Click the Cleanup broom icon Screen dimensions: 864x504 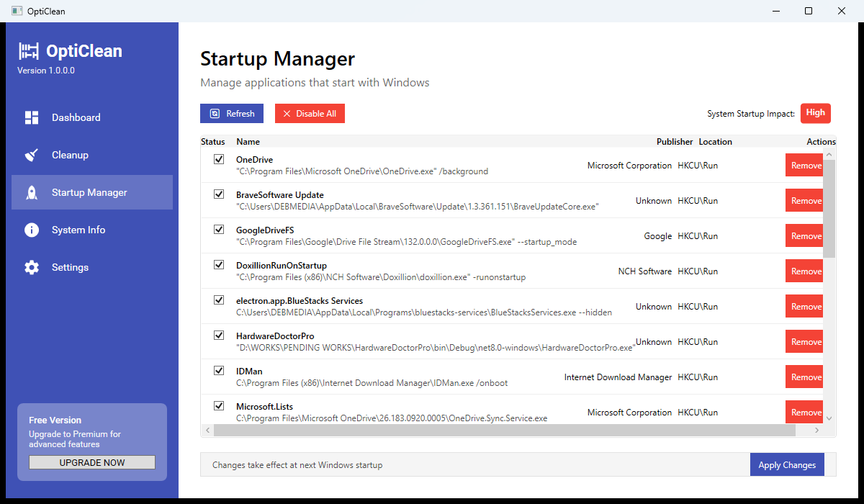coord(32,155)
